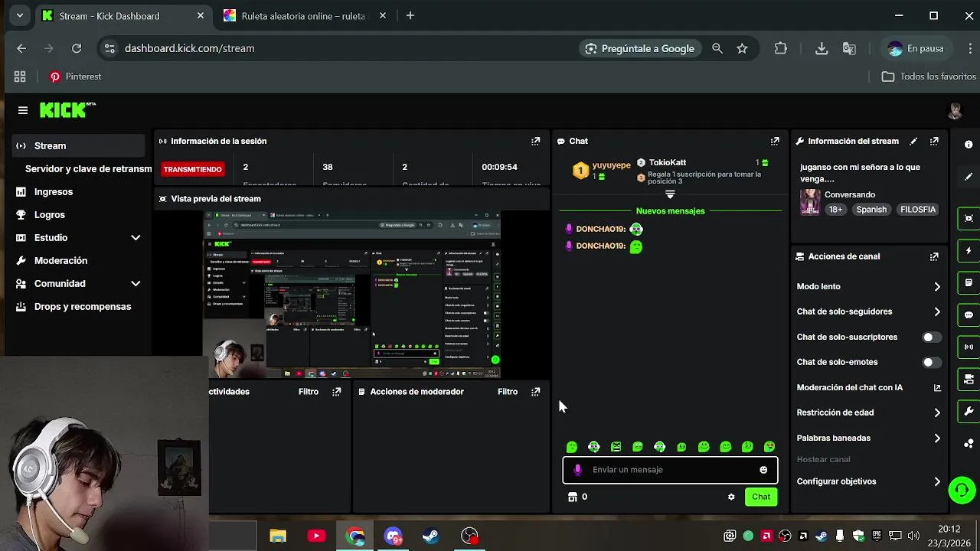Click the first green emote in quick emote row
Screen dimensions: 980x551
572,447
